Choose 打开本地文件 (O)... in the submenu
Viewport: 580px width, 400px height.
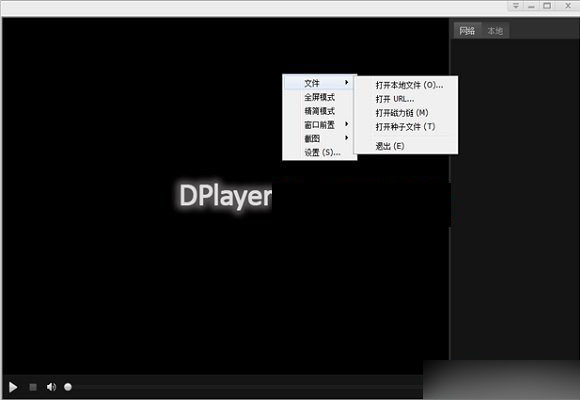click(x=406, y=85)
